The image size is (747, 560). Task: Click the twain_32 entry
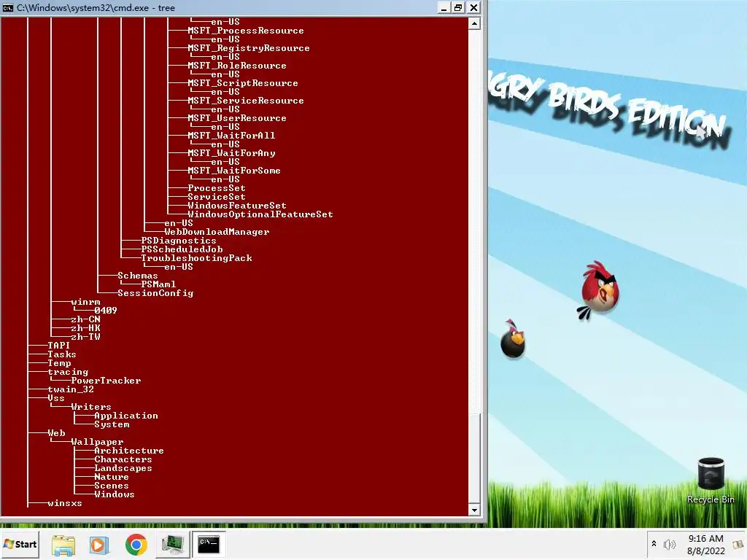click(71, 389)
